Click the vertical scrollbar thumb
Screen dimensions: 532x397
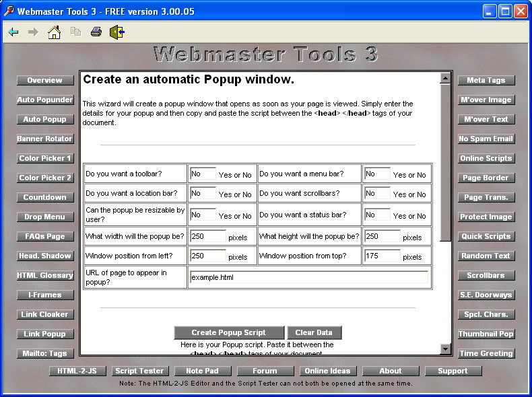pos(445,163)
